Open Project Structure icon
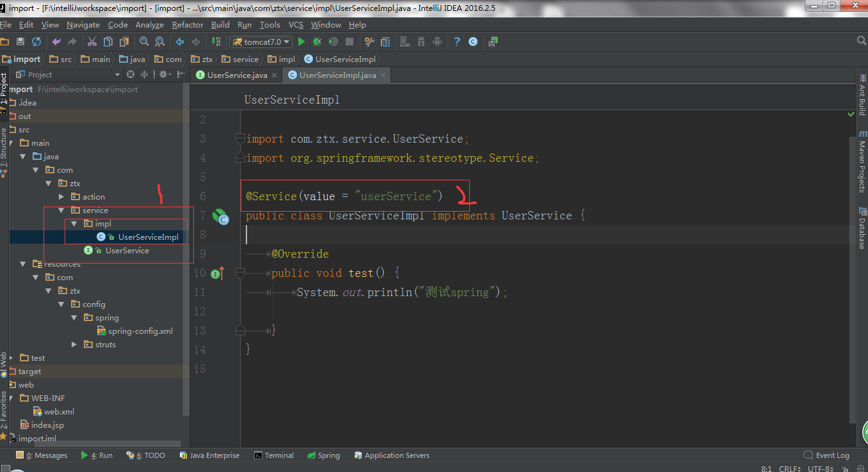868x472 pixels. pos(385,42)
